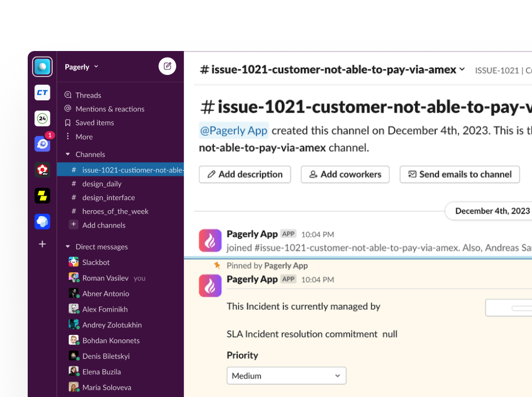Open the Pagerly workspace icon in the switcher
This screenshot has height=397, width=532.
pos(43,67)
